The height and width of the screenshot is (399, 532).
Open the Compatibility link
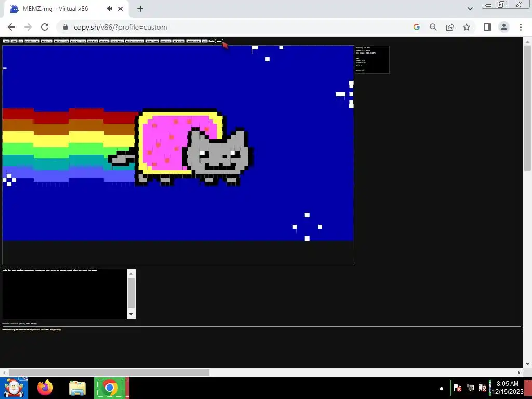[55, 329]
